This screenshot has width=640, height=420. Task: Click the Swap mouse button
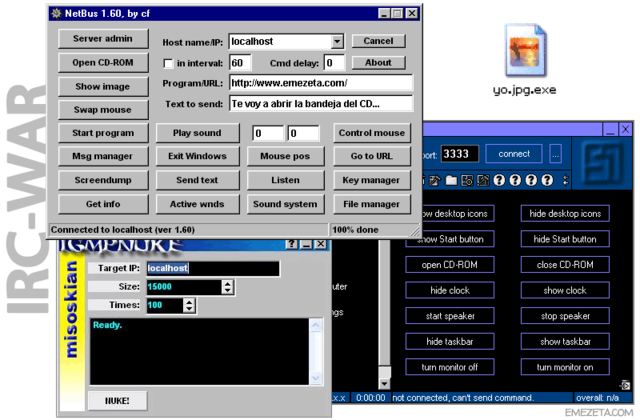103,110
